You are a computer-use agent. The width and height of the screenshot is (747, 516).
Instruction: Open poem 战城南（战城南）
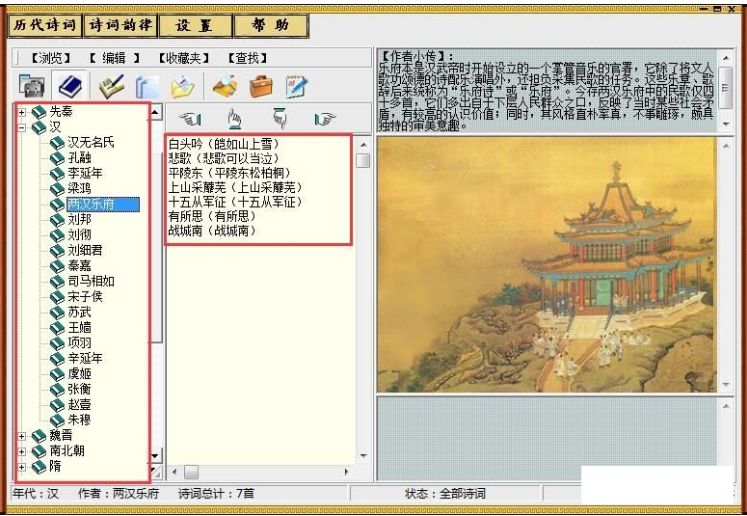pyautogui.click(x=212, y=231)
